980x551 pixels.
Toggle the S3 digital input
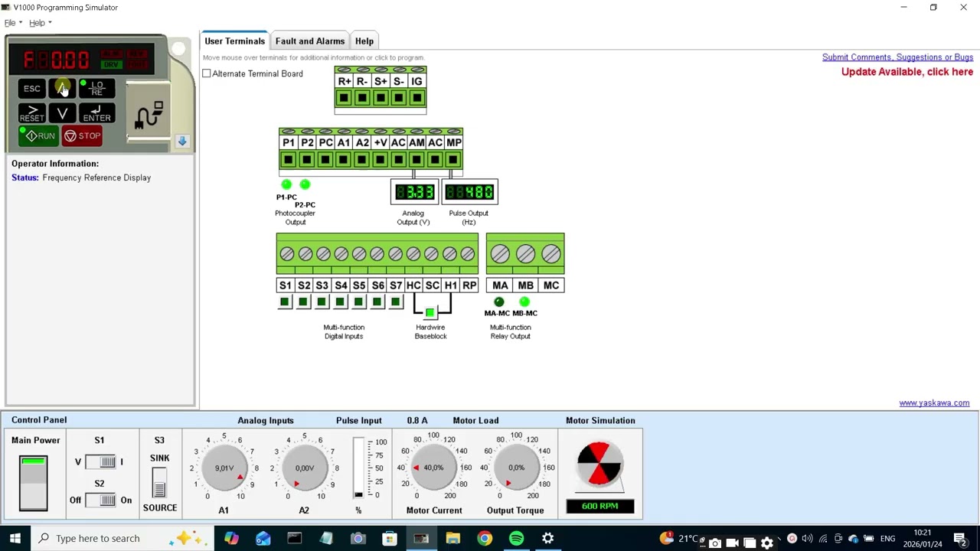click(x=322, y=302)
